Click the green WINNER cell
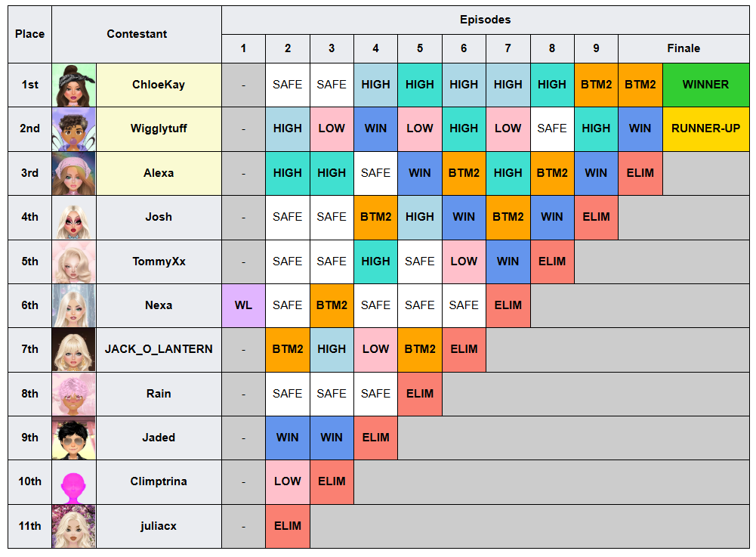756x557 pixels. point(706,85)
